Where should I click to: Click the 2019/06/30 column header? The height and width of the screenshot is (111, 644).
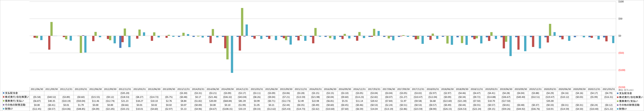click(506, 89)
